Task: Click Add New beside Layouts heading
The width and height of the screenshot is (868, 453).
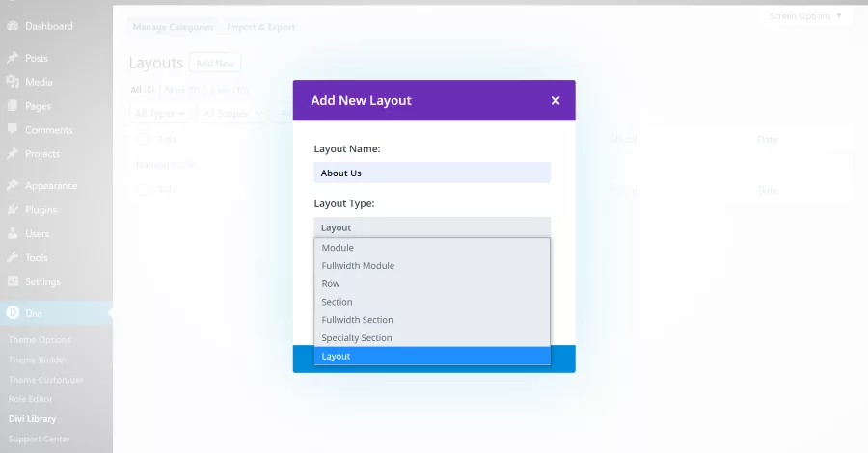Action: pos(215,63)
